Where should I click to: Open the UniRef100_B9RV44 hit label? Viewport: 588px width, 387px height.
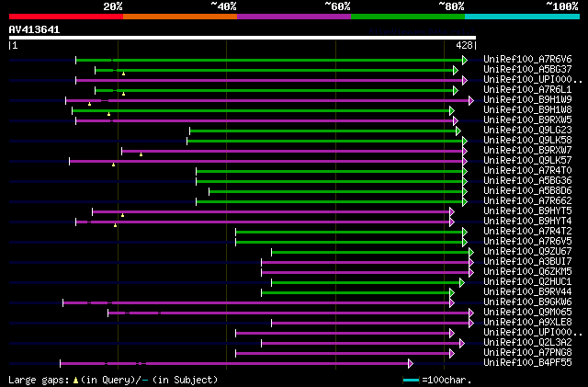527,292
